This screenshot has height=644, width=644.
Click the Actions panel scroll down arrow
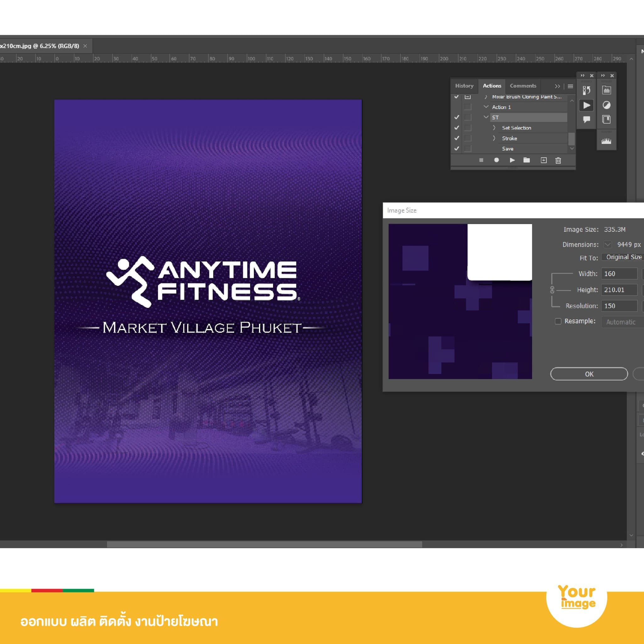pos(572,149)
